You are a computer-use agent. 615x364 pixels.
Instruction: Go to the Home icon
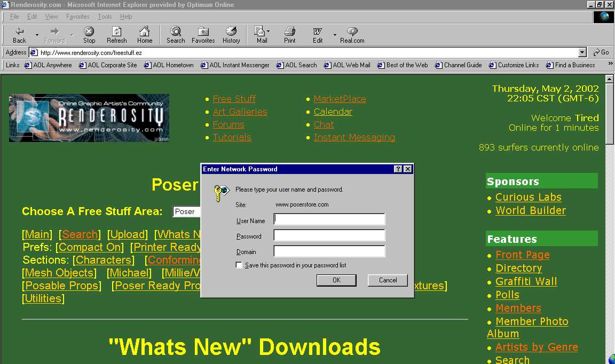145,31
